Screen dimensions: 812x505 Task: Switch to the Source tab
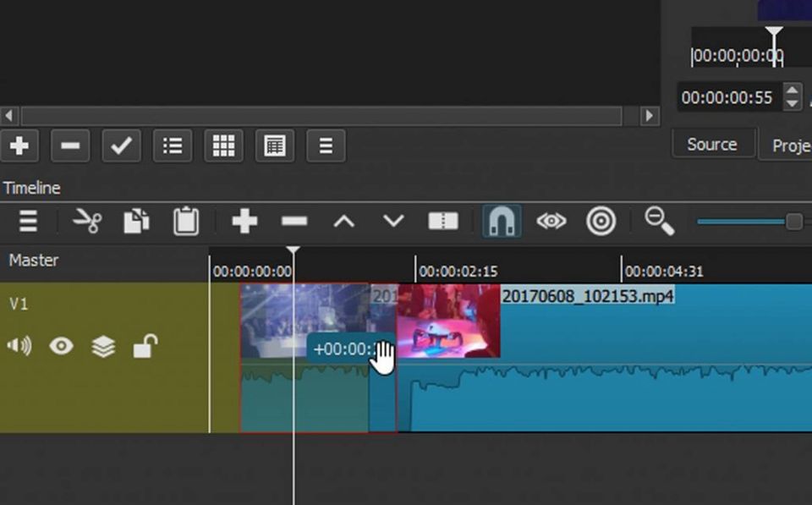coord(711,145)
